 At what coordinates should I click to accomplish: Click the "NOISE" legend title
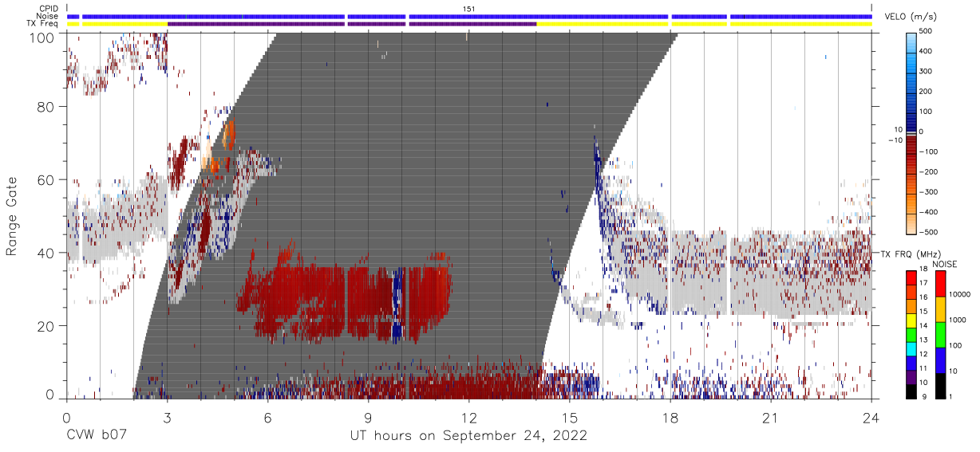tap(944, 263)
